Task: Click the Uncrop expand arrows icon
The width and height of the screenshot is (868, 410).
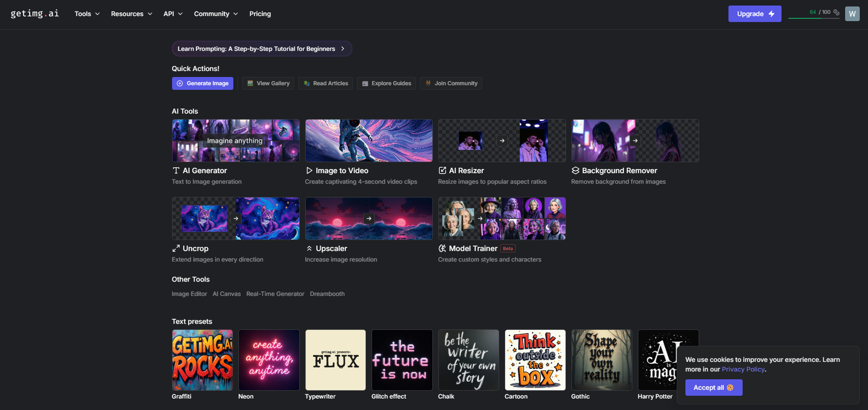Action: (176, 248)
